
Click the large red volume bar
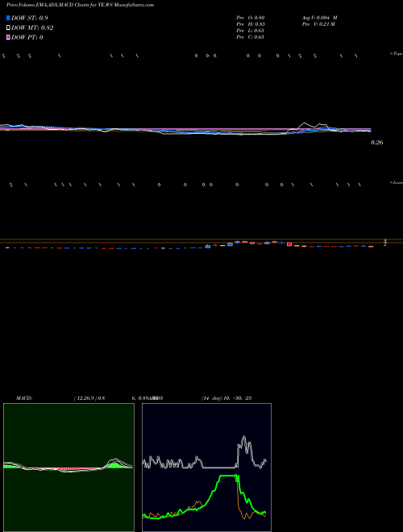[x=289, y=244]
